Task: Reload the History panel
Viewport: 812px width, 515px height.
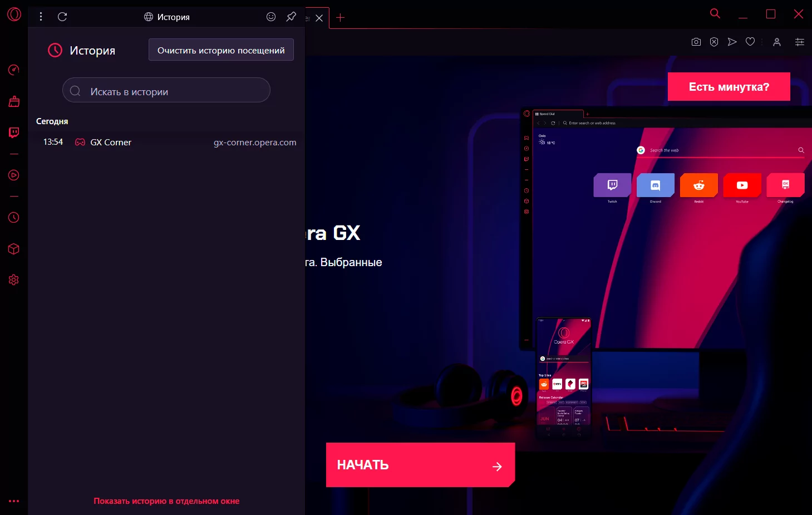Action: pos(62,17)
